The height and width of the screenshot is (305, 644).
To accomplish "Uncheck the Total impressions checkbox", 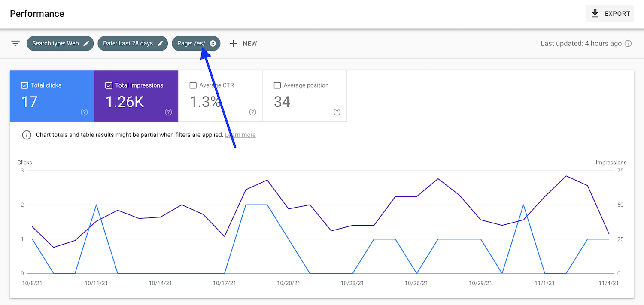I will [x=109, y=85].
